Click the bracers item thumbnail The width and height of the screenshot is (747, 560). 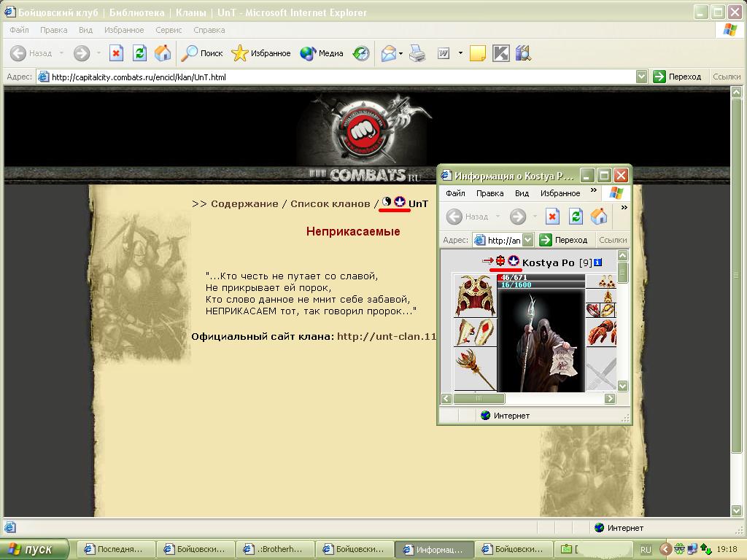point(475,332)
